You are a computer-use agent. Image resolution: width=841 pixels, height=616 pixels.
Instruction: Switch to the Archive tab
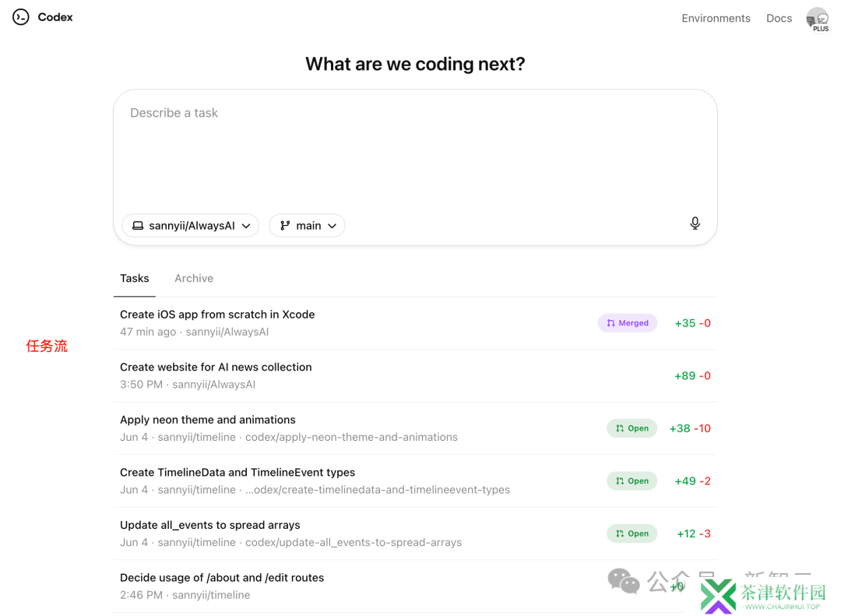[193, 278]
